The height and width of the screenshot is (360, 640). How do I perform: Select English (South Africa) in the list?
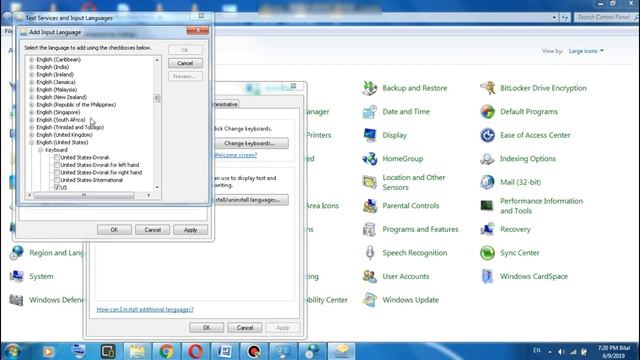click(61, 120)
